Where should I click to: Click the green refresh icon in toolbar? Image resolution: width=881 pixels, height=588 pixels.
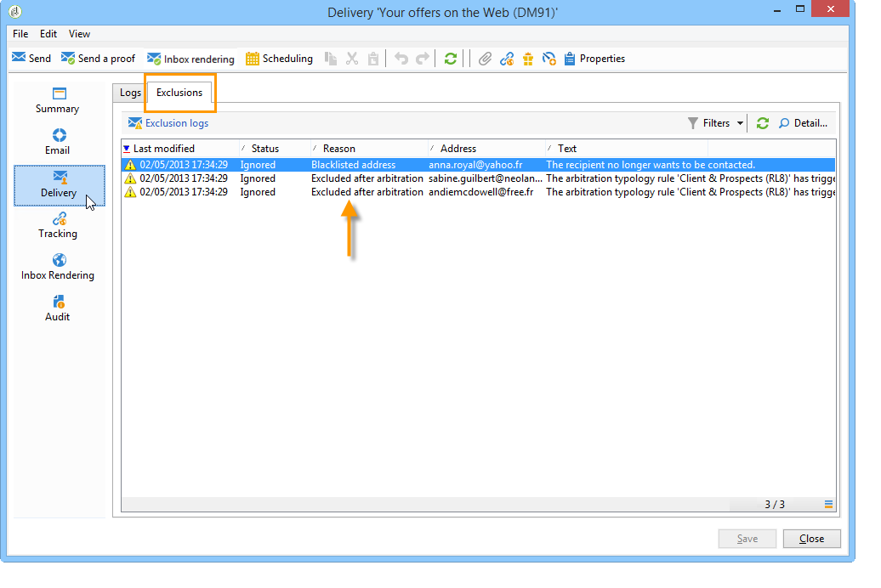(451, 59)
